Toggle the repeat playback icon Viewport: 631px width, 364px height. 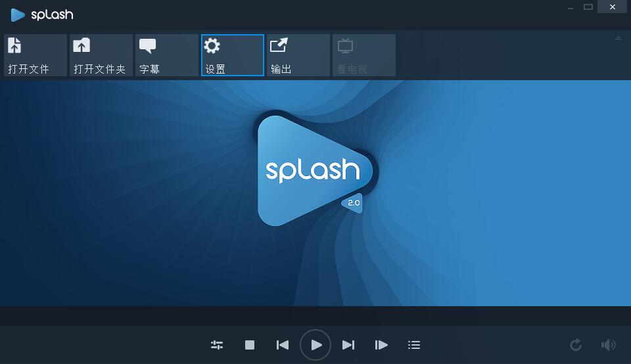(576, 345)
